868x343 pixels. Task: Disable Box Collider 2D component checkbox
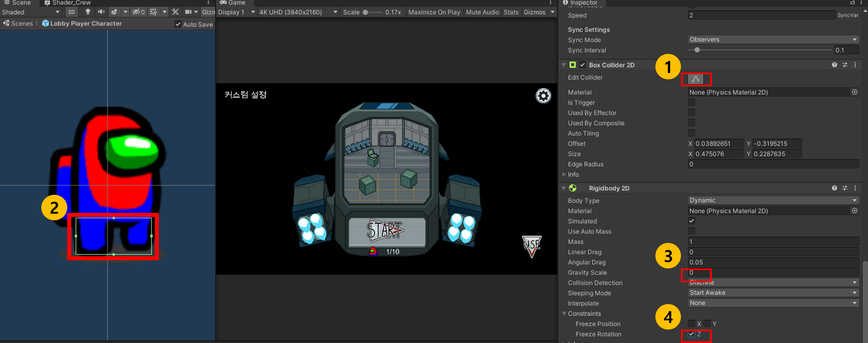(x=583, y=65)
